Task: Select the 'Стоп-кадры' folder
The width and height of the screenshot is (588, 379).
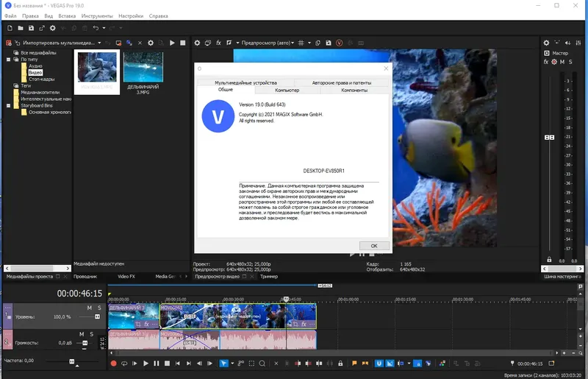Action: 42,79
